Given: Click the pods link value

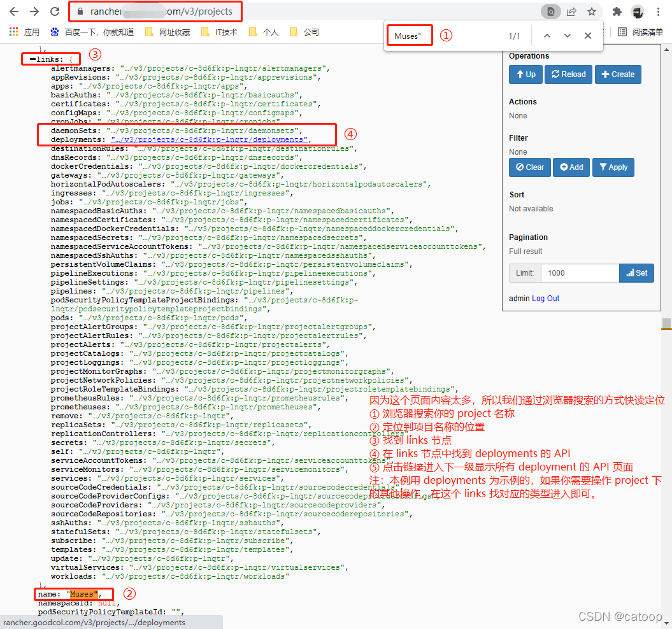Looking at the screenshot, I should (x=161, y=318).
